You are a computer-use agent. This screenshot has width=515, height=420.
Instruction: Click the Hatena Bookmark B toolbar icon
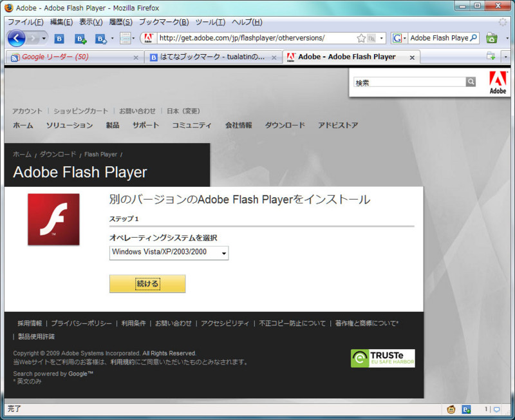click(59, 39)
